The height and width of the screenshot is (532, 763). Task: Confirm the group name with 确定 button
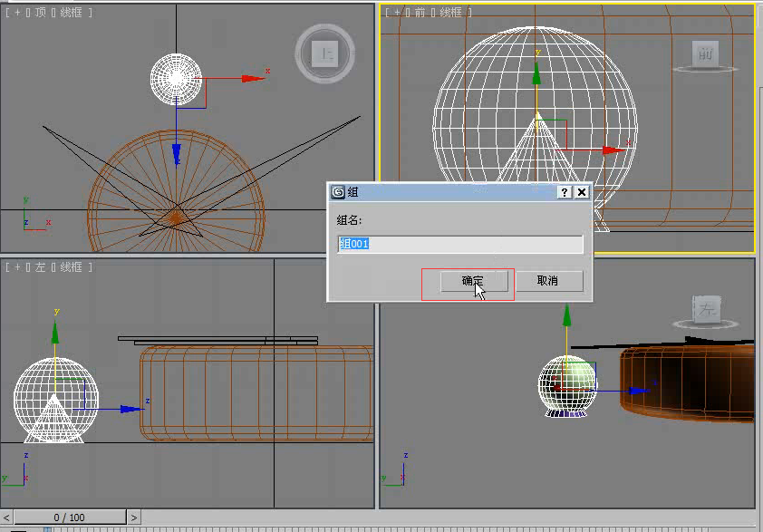pyautogui.click(x=474, y=281)
